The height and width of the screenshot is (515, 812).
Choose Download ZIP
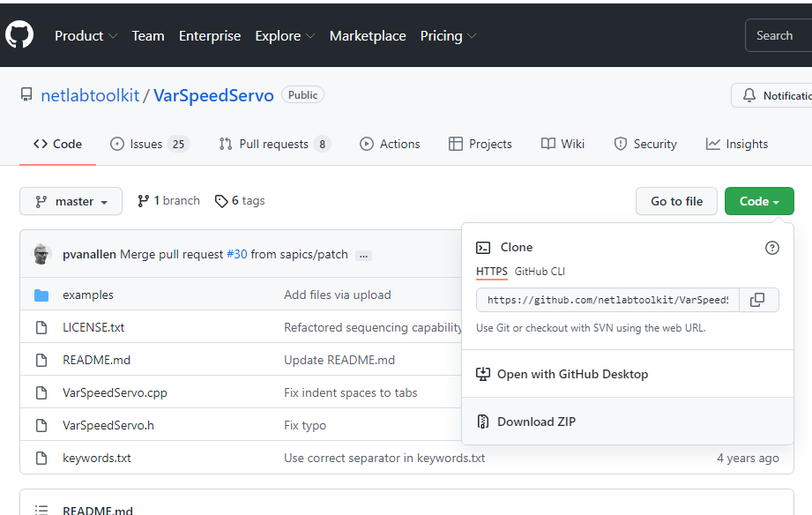coord(627,422)
